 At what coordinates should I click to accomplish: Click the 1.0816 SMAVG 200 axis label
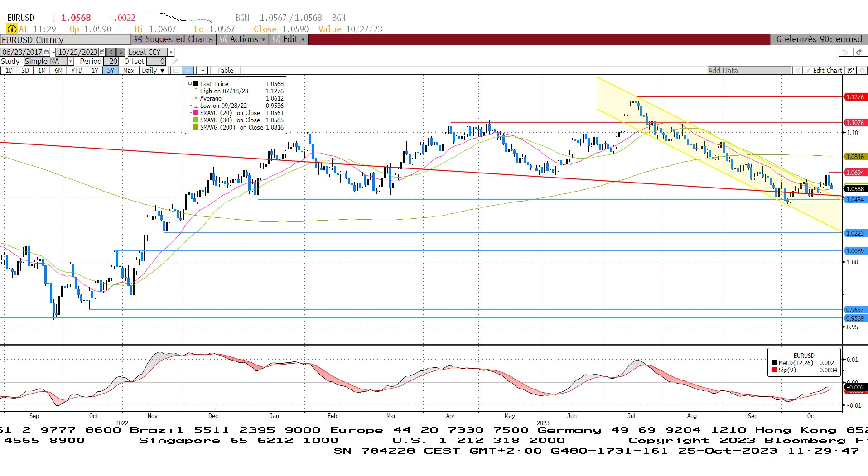[x=855, y=157]
